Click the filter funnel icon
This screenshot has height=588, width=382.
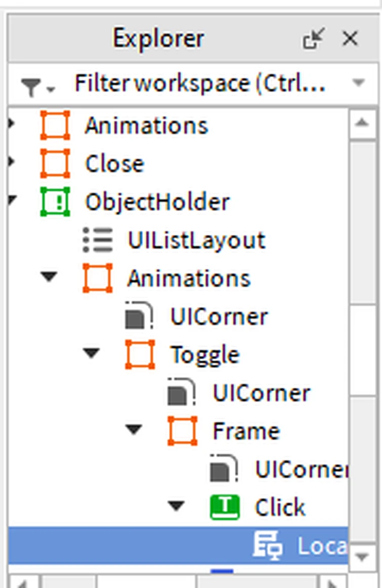coord(31,88)
